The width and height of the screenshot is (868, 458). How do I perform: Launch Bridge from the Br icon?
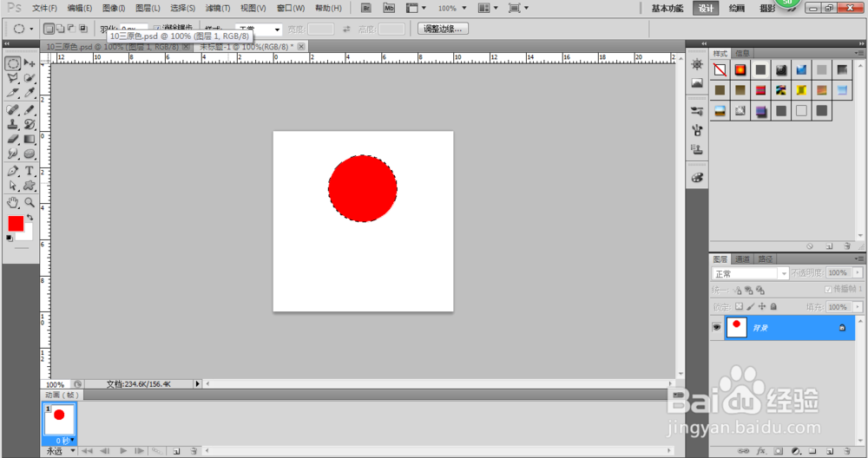(x=366, y=8)
